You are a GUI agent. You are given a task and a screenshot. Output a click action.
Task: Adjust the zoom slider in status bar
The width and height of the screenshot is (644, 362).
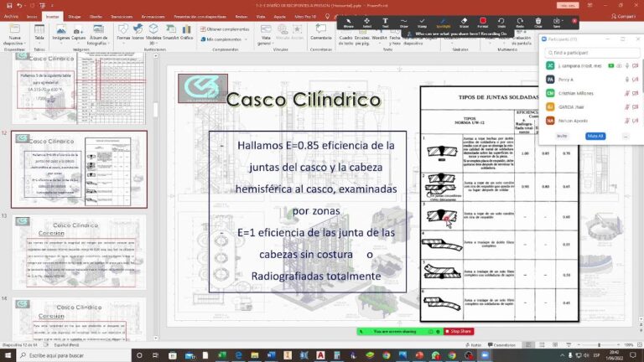tap(600, 345)
